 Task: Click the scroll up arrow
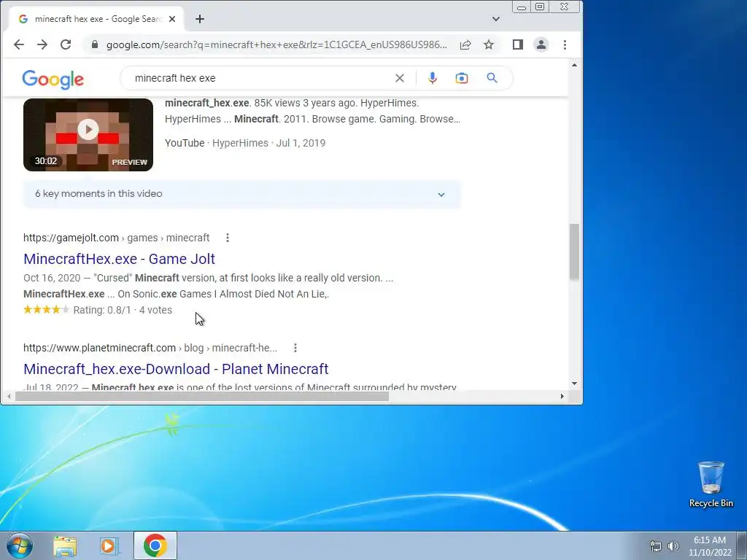pos(574,65)
